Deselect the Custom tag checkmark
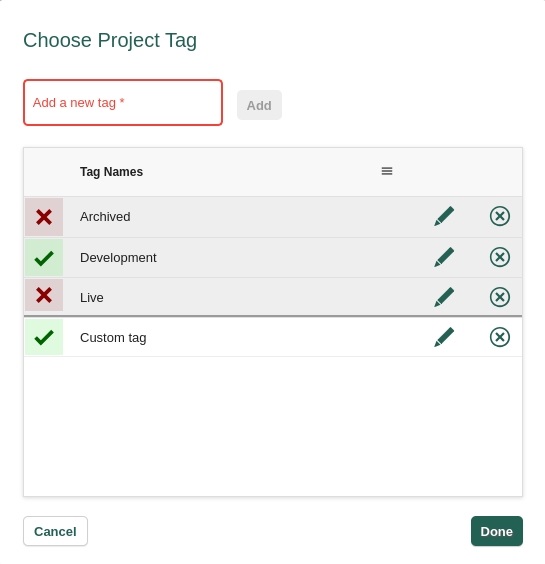The width and height of the screenshot is (545, 564). click(x=44, y=337)
